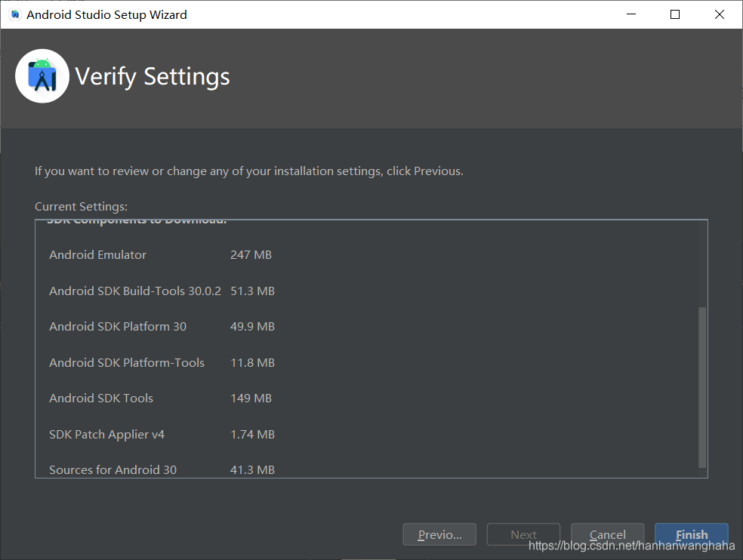Click the disabled Next button
The width and height of the screenshot is (743, 560).
pyautogui.click(x=523, y=534)
